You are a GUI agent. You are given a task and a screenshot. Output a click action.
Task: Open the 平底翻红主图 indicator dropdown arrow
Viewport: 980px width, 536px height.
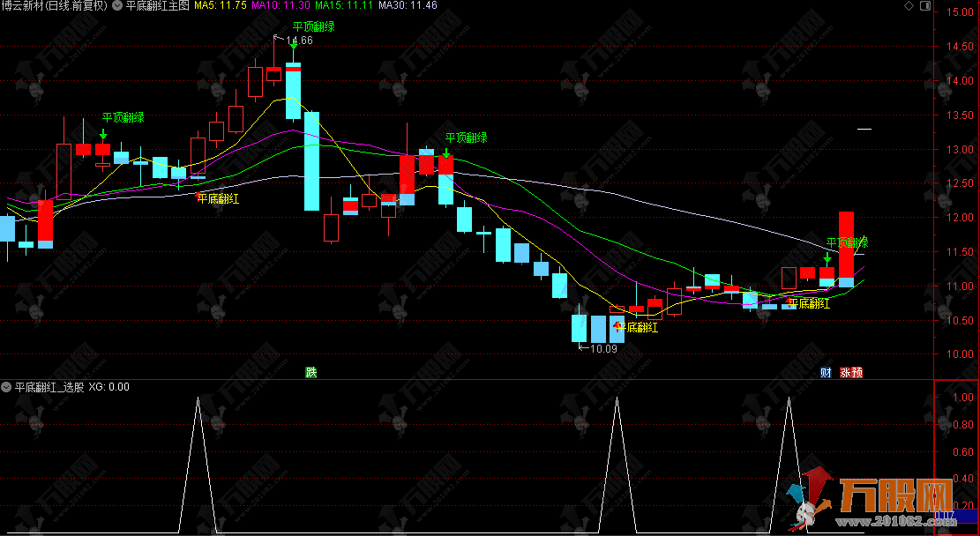(x=116, y=5)
